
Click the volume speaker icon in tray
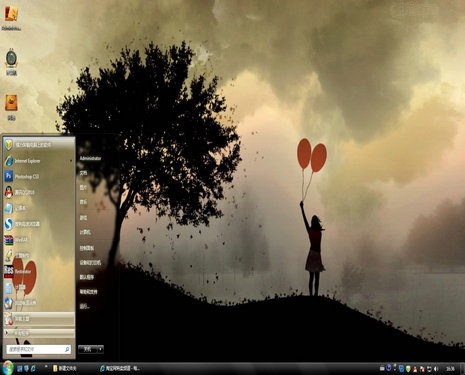click(435, 368)
